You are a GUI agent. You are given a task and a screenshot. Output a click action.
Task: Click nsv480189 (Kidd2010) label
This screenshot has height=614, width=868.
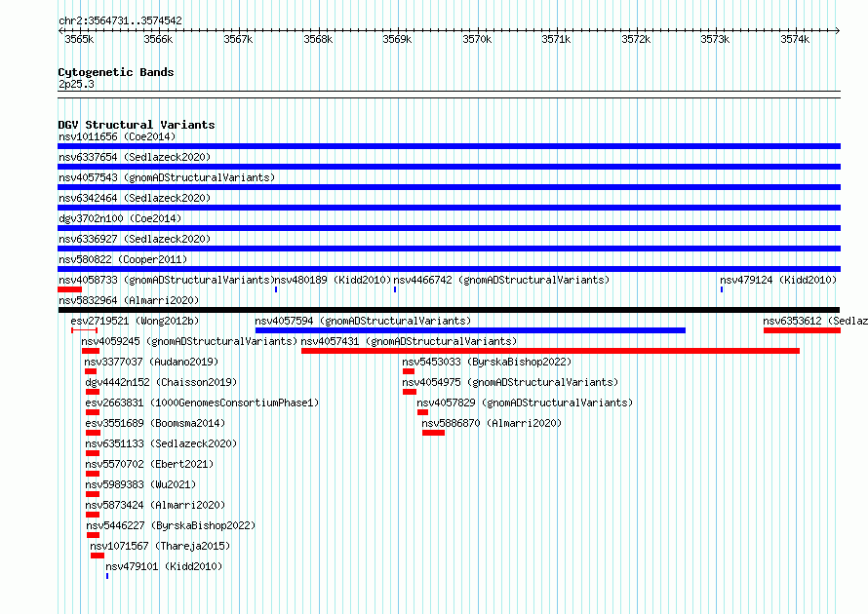pyautogui.click(x=334, y=280)
